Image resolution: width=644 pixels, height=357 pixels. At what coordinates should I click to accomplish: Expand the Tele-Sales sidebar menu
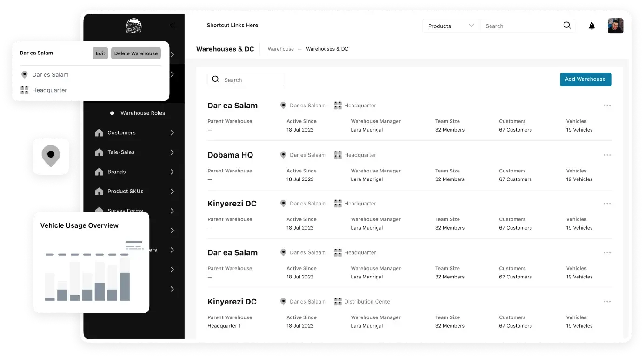pyautogui.click(x=172, y=152)
